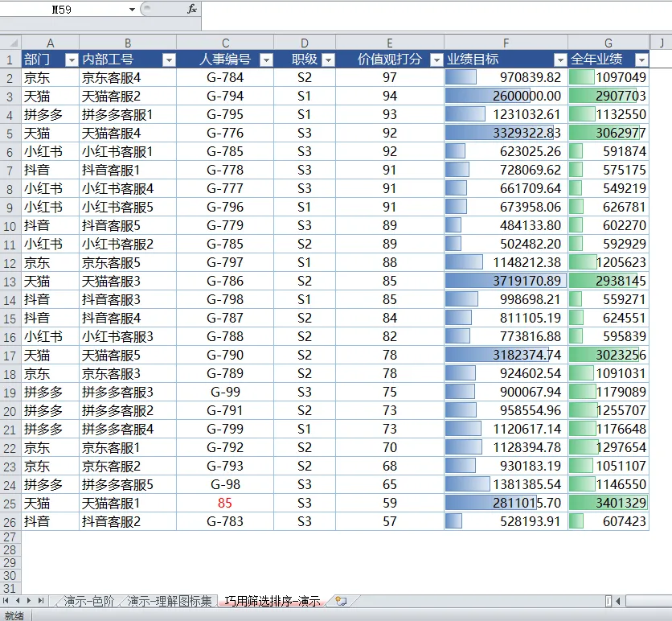Select column C header
Image resolution: width=672 pixels, height=621 pixels.
coord(225,43)
